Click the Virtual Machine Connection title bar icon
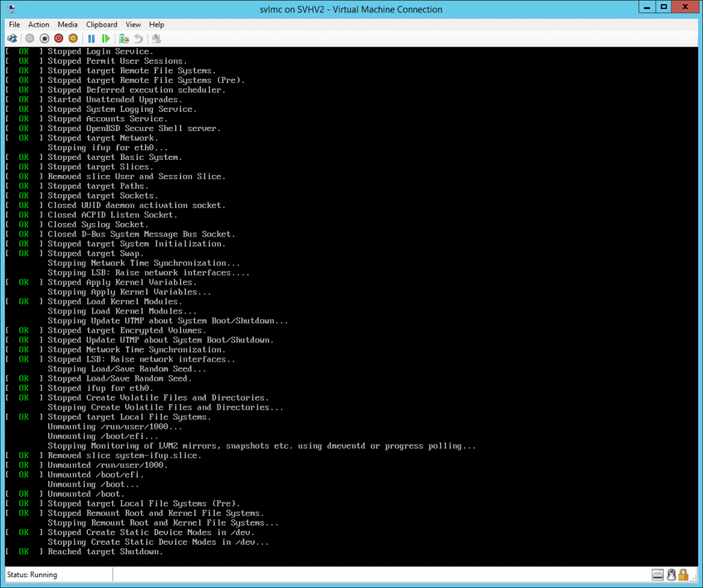Image resolution: width=703 pixels, height=588 pixels. (x=11, y=9)
